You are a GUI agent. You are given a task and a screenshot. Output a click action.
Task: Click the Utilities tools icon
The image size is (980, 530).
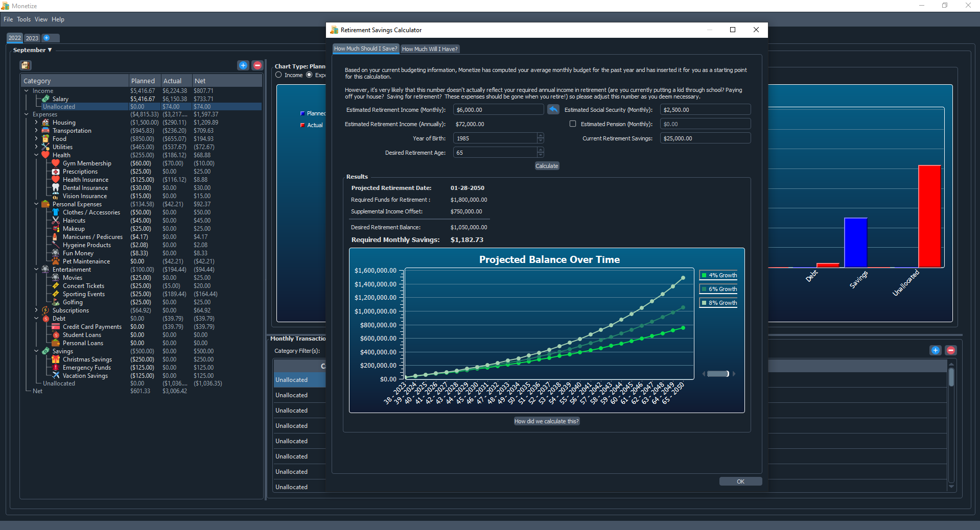[x=45, y=147]
